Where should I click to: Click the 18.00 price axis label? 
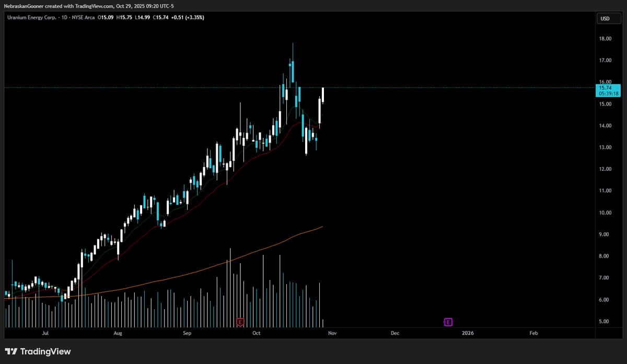click(x=605, y=39)
